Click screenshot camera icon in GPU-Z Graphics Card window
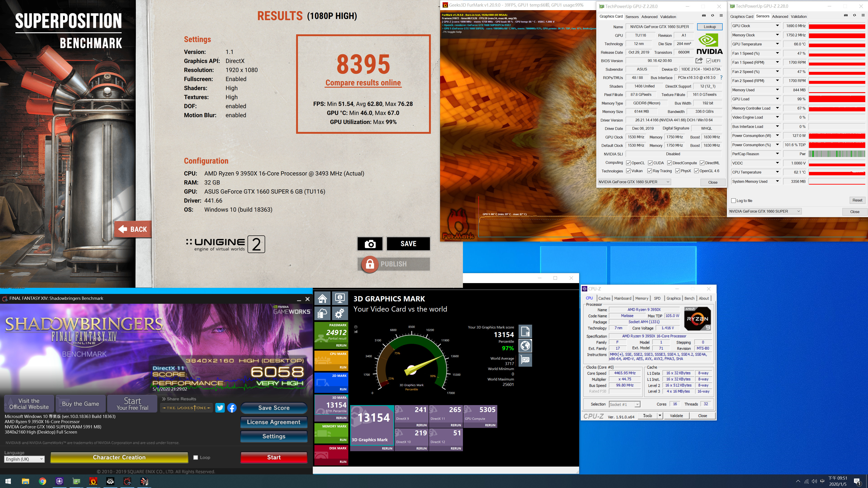This screenshot has width=868, height=488. point(704,16)
